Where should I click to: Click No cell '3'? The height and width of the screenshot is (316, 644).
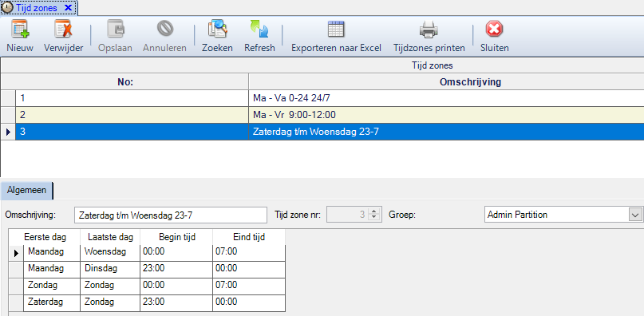(x=132, y=132)
